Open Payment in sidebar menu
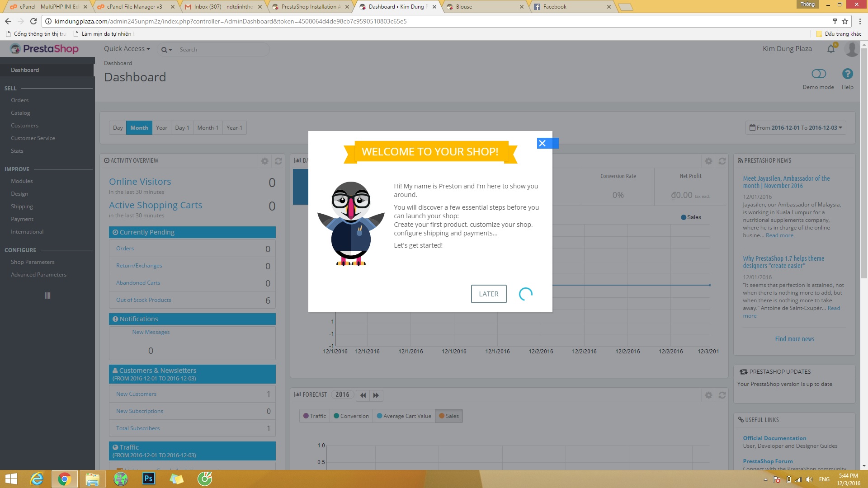This screenshot has height=488, width=868. (22, 219)
